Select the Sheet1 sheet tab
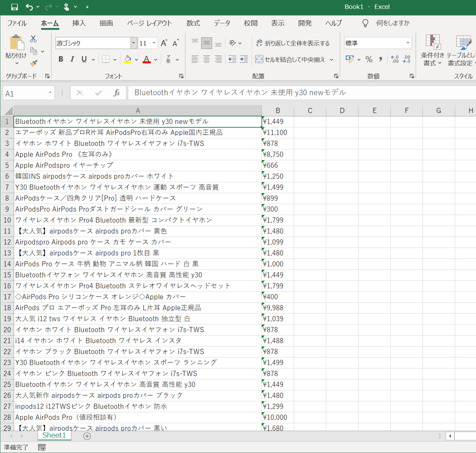The width and height of the screenshot is (476, 453). point(54,435)
